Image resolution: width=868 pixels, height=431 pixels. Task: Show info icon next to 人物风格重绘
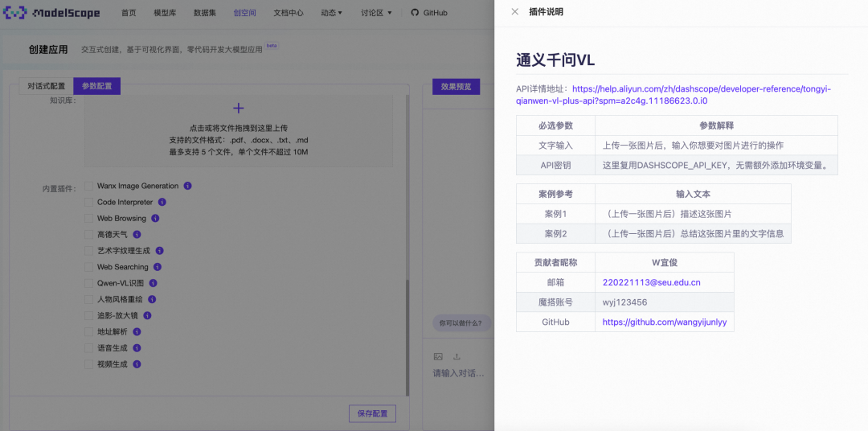(152, 299)
